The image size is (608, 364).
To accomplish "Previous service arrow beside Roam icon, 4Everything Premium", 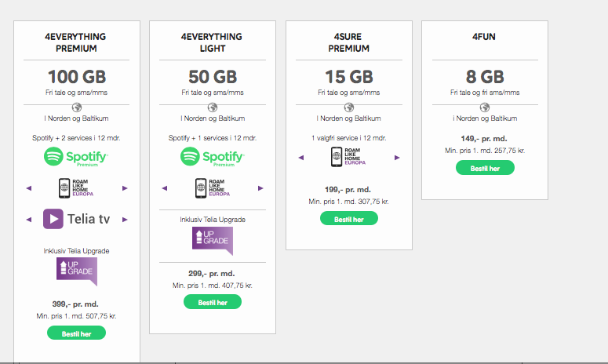I will [x=29, y=188].
